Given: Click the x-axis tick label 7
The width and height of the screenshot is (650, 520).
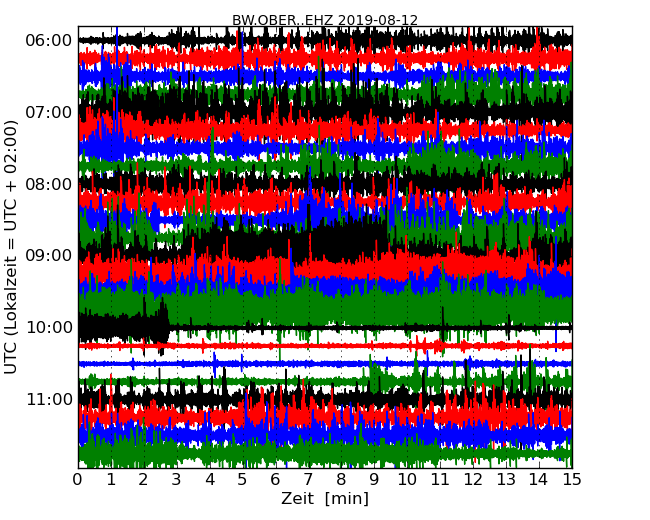Looking at the screenshot, I should coord(308,480).
